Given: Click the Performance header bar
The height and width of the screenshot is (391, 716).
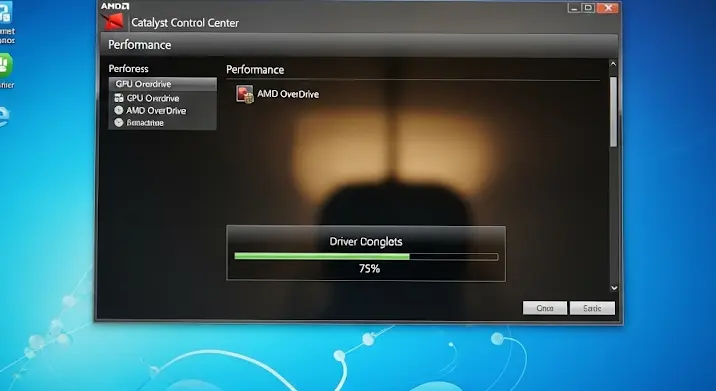Looking at the screenshot, I should [359, 45].
